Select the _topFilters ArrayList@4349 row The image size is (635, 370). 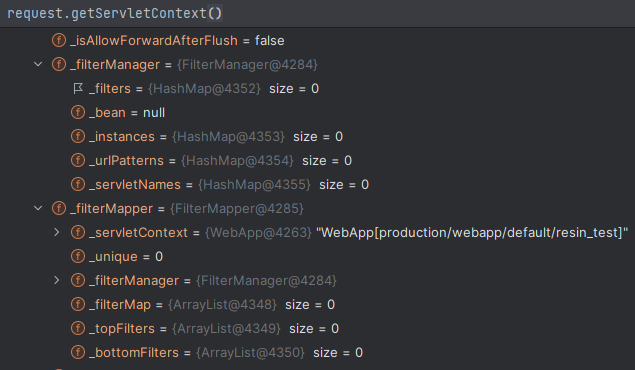click(x=318, y=328)
